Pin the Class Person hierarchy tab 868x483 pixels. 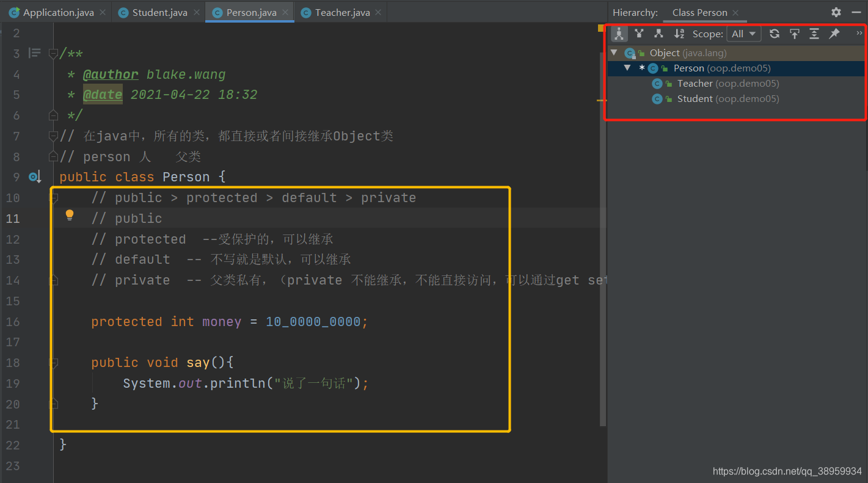[834, 34]
